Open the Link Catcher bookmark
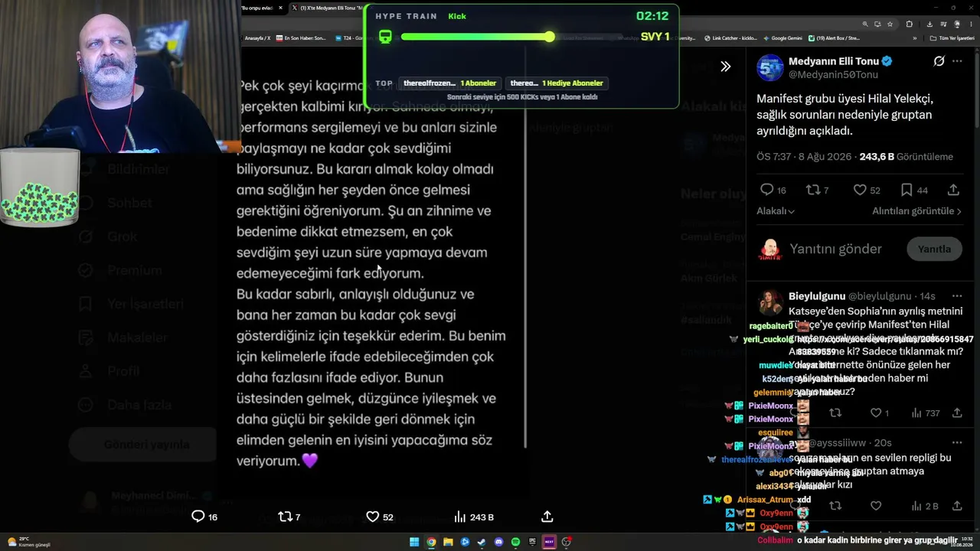This screenshot has height=551, width=980. (730, 37)
